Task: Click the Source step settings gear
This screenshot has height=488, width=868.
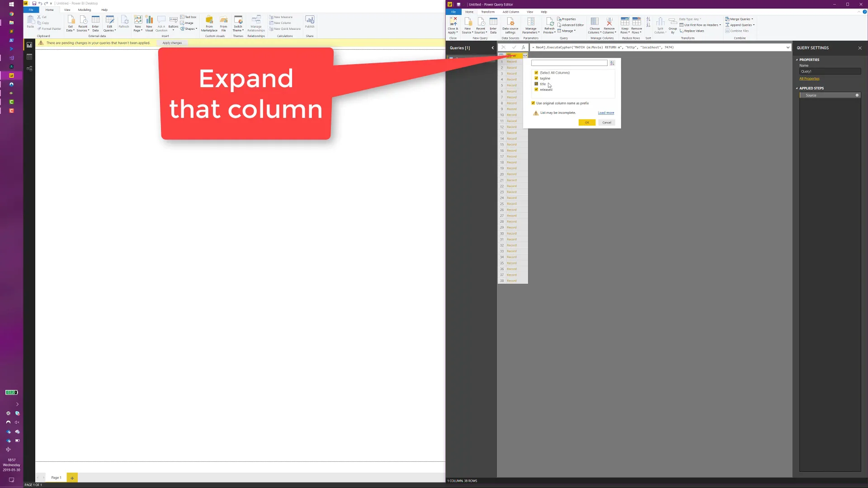Action: pos(857,95)
